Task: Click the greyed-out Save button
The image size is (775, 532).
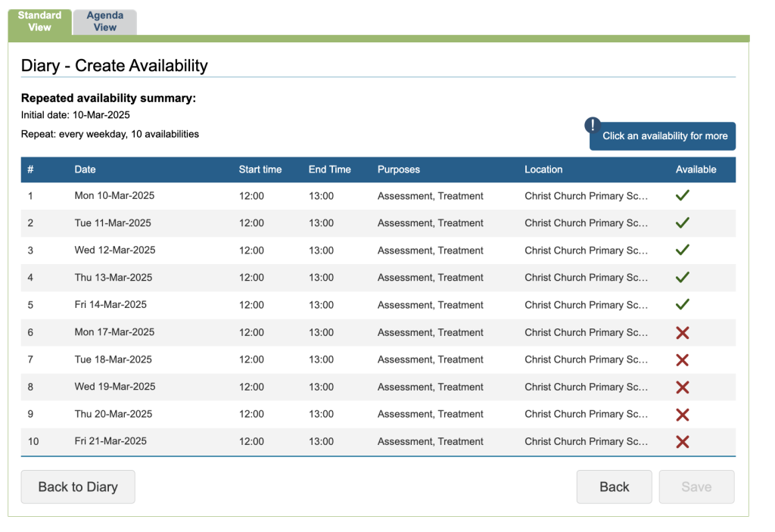Action: coord(696,487)
